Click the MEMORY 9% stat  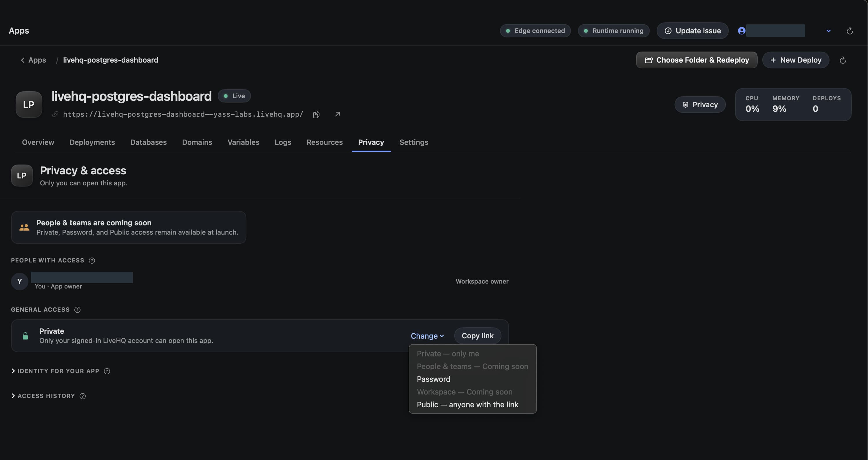(x=785, y=104)
